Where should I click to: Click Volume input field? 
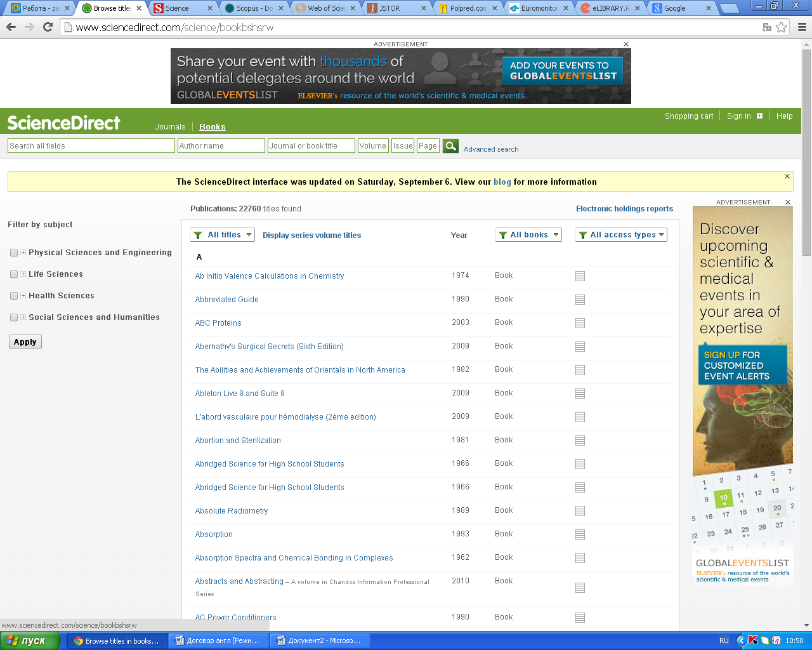pos(373,146)
